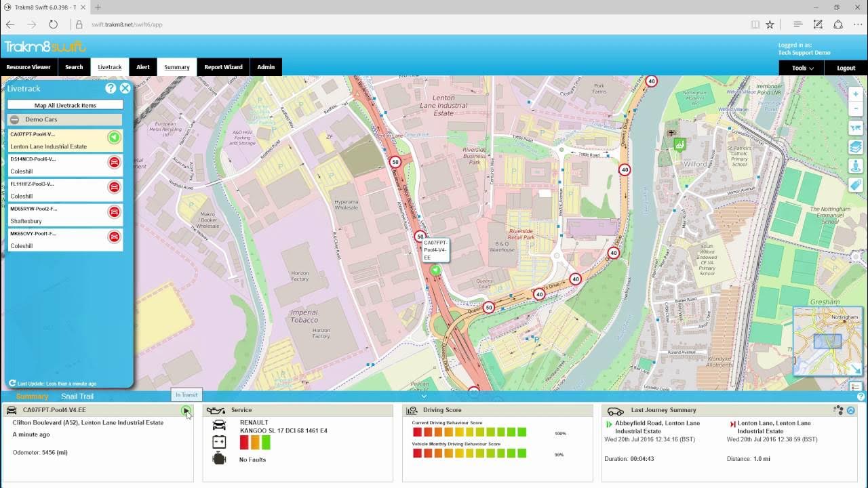Click journey end red flag icon
Viewport: 868px width, 488px height.
732,424
